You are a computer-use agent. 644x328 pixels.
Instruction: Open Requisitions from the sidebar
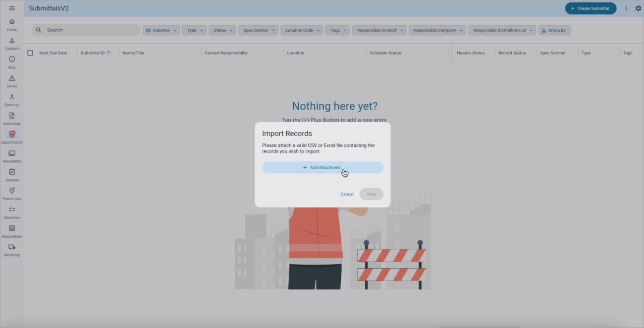[12, 232]
